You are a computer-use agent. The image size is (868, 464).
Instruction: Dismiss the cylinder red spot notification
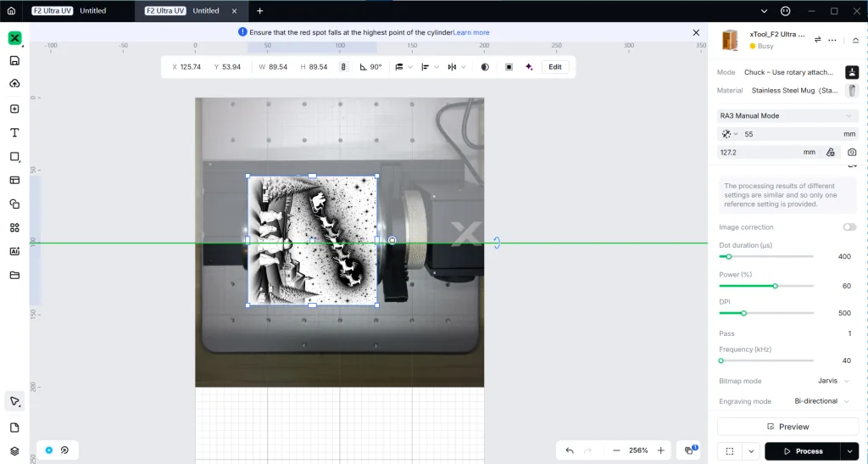click(697, 33)
